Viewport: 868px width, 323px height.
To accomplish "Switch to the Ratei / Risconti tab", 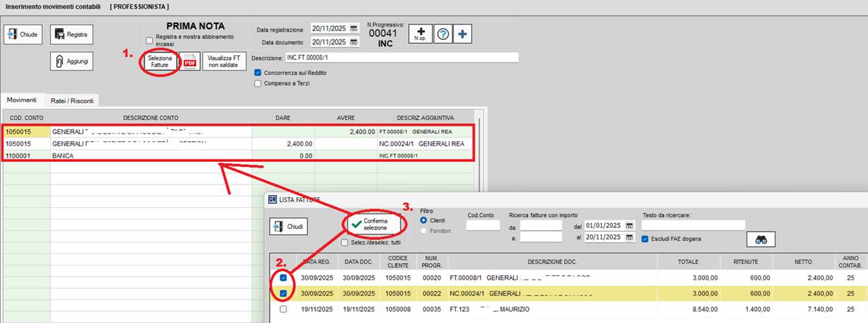I will 72,100.
